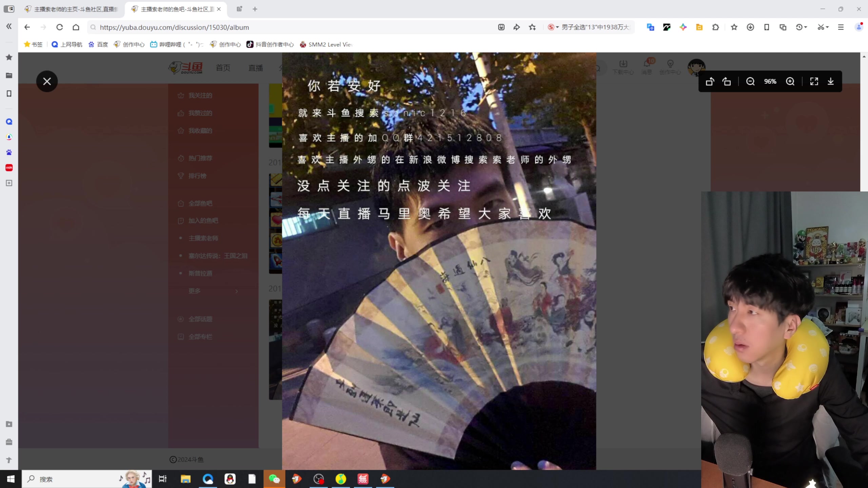Image resolution: width=868 pixels, height=488 pixels.
Task: Open Douyu user avatar menu
Action: point(696,67)
